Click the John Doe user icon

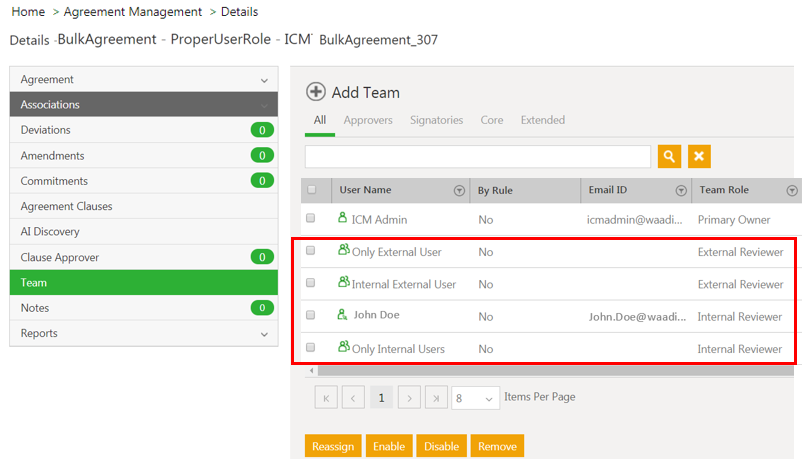tap(342, 315)
